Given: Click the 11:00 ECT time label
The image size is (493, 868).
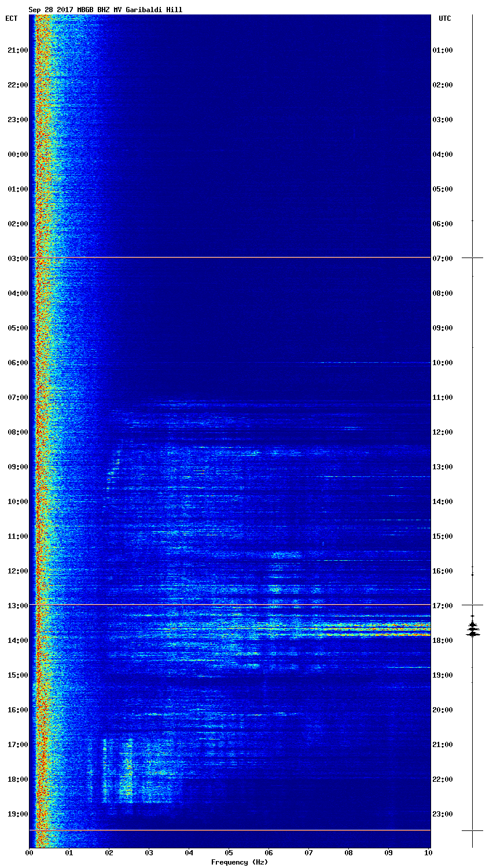Looking at the screenshot, I should tap(18, 536).
